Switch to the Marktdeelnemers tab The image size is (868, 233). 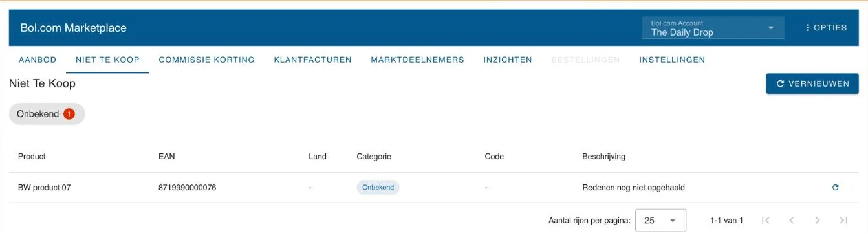point(418,60)
